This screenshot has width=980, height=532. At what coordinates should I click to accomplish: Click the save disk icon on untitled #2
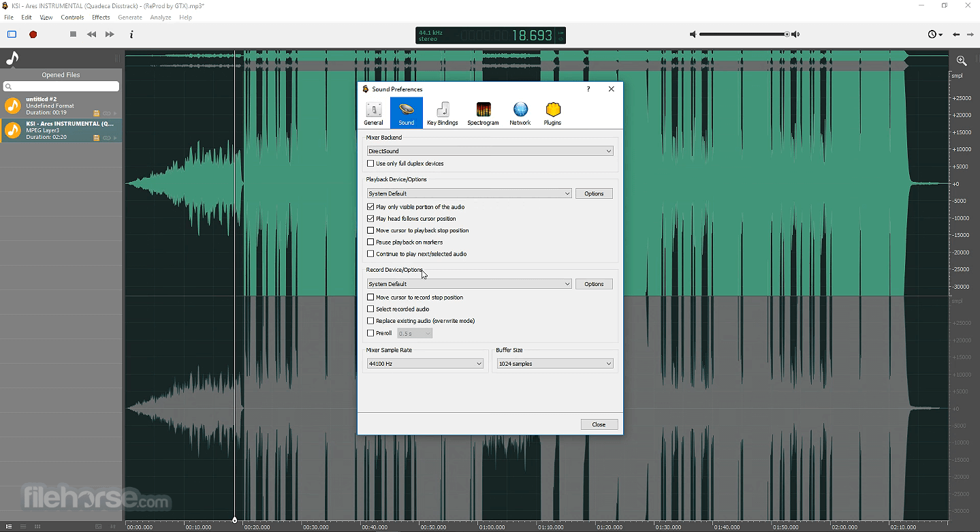[96, 113]
